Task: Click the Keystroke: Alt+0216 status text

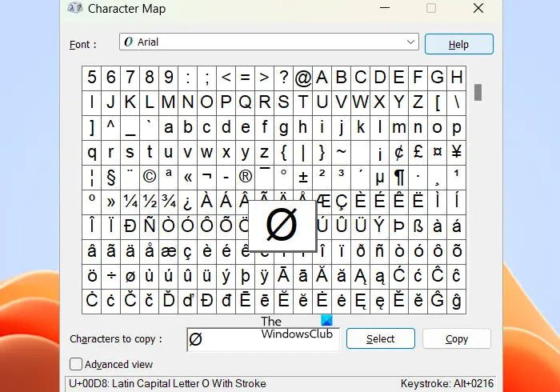Action: (x=446, y=383)
